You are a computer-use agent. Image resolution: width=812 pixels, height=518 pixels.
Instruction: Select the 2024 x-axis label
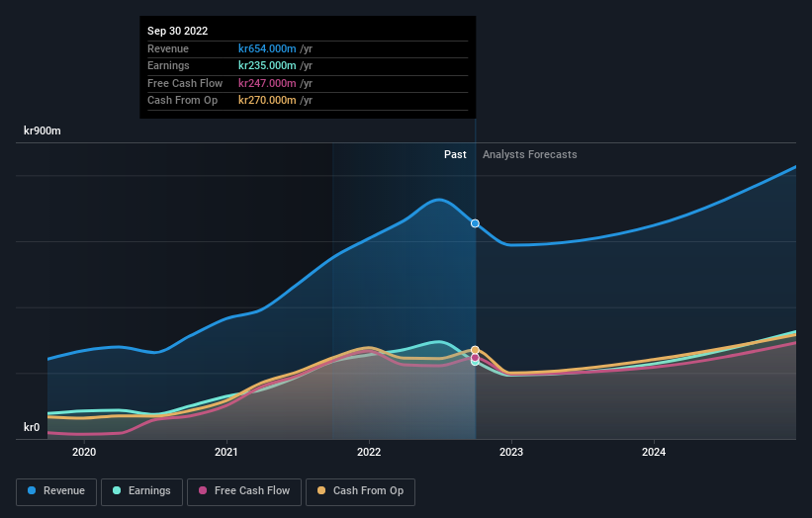(654, 452)
